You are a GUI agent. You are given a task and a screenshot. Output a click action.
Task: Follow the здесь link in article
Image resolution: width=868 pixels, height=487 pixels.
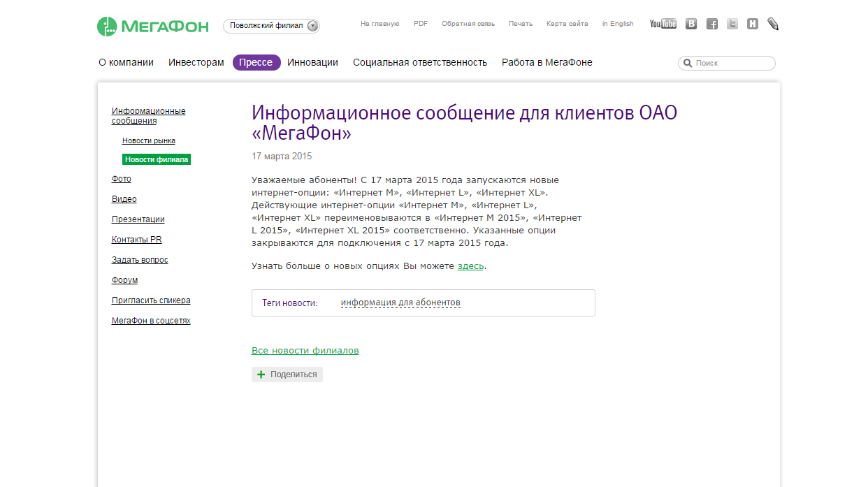470,266
